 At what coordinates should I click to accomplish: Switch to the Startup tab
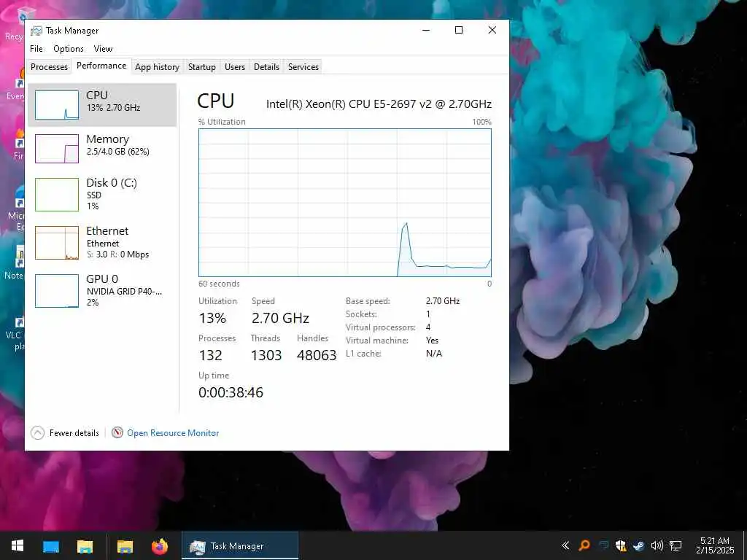tap(202, 67)
